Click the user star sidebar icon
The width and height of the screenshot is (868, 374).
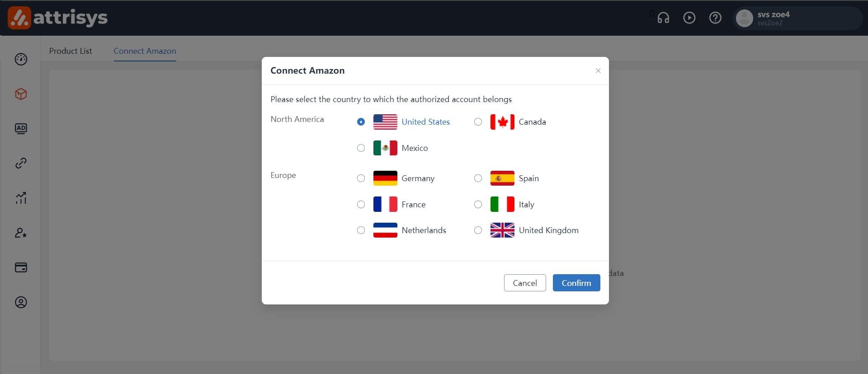coord(21,233)
